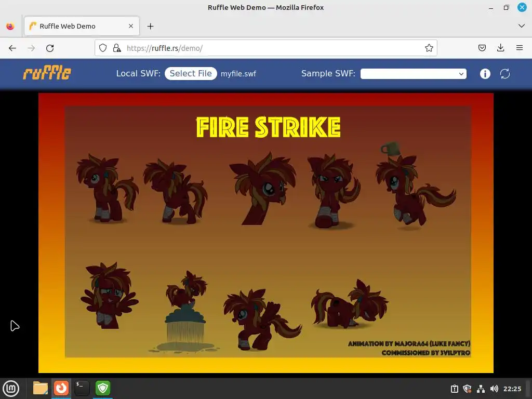Click the angry-eyed sitting pony
The image size is (532, 399).
tap(334, 192)
